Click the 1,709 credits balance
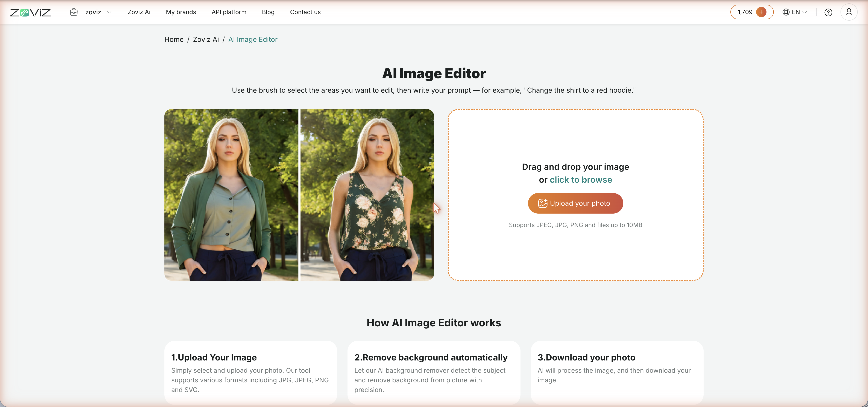This screenshot has height=407, width=868. point(745,12)
